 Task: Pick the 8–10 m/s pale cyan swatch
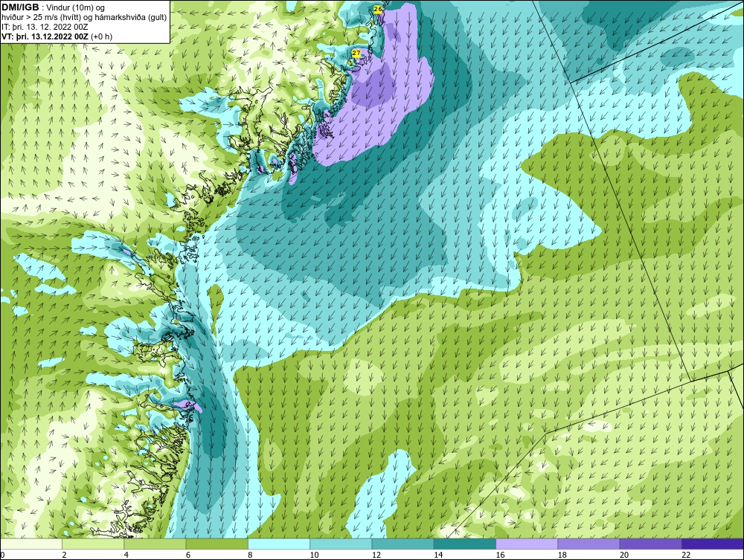279,544
